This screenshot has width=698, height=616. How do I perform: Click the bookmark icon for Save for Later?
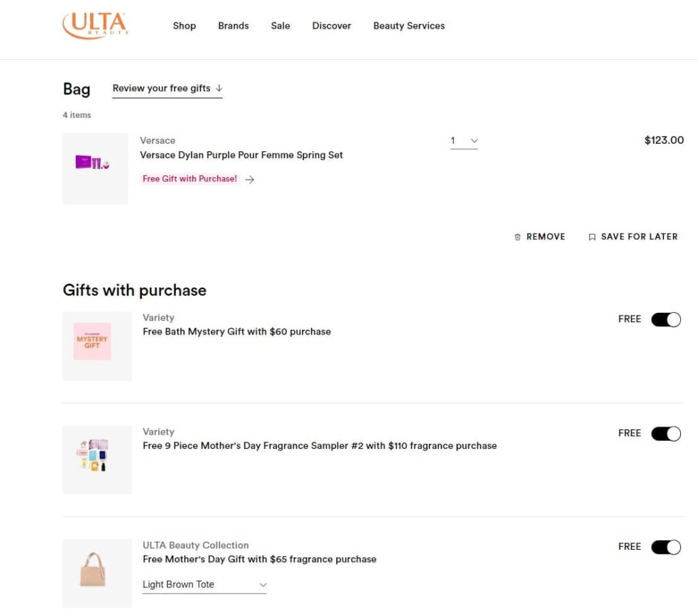[x=592, y=237]
